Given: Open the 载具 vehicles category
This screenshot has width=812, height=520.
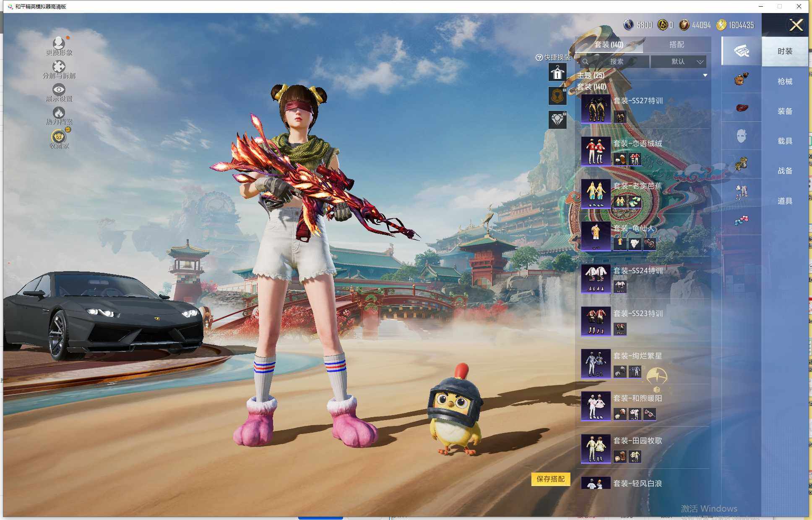Looking at the screenshot, I should (785, 141).
